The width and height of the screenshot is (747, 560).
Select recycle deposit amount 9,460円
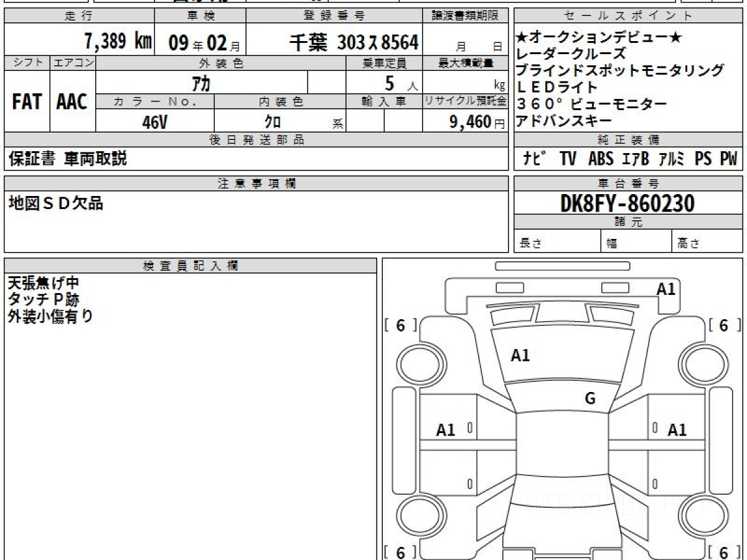pos(477,122)
